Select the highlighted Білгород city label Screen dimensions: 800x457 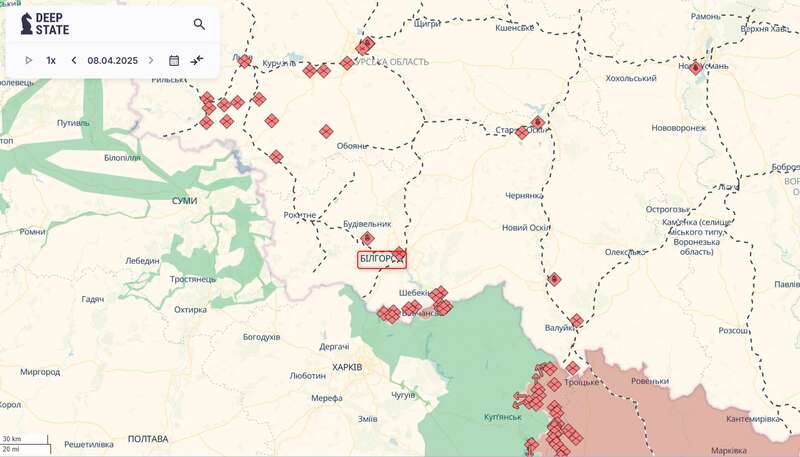[x=381, y=259]
